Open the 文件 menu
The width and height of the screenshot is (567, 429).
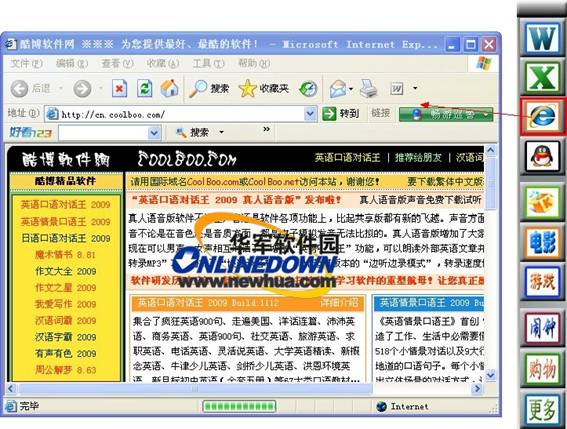coord(26,64)
